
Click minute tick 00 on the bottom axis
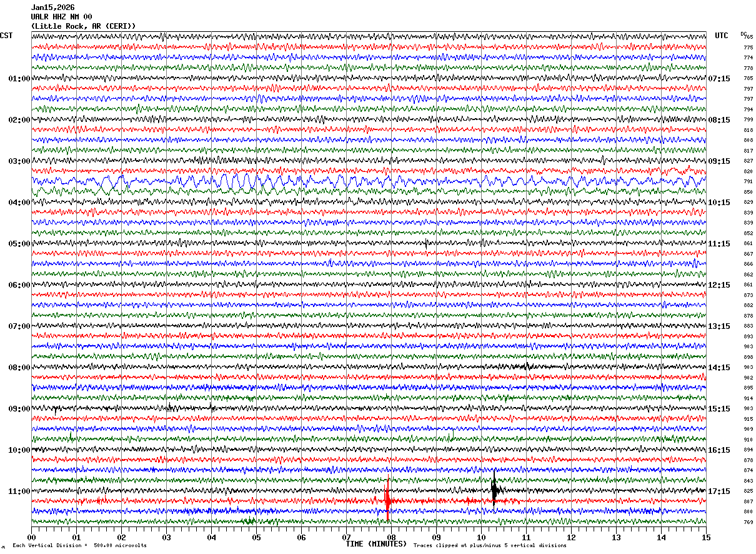pos(31,537)
